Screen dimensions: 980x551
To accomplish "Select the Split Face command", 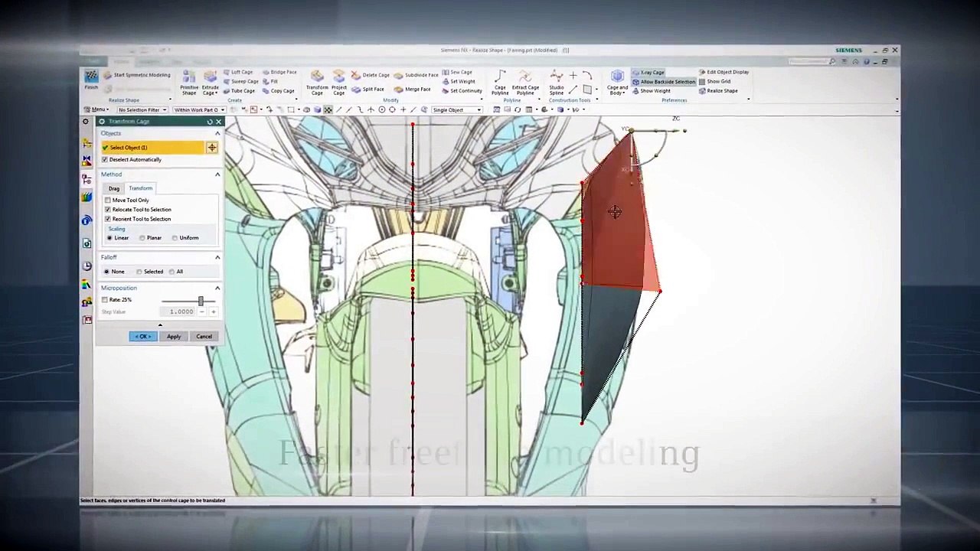I will 368,89.
